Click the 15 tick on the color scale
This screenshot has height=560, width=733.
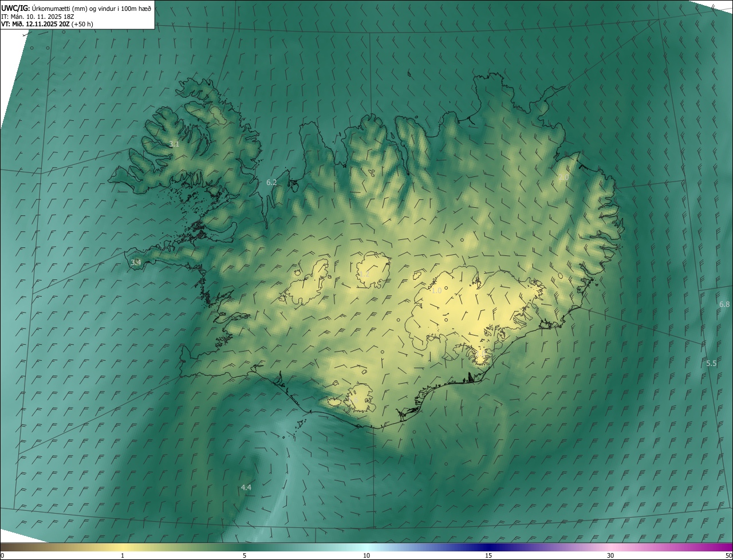[x=488, y=556]
